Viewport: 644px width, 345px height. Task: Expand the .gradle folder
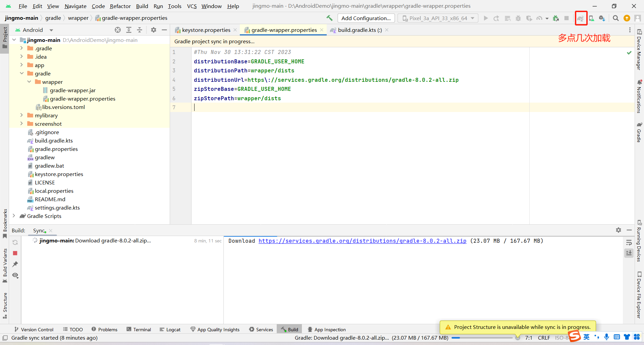click(x=21, y=48)
